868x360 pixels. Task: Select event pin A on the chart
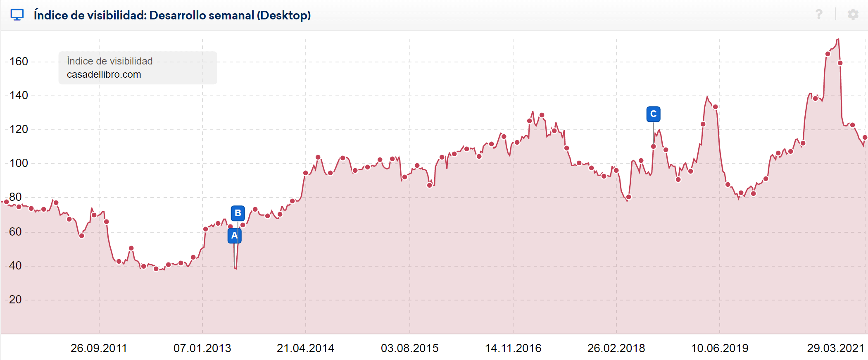pyautogui.click(x=234, y=236)
